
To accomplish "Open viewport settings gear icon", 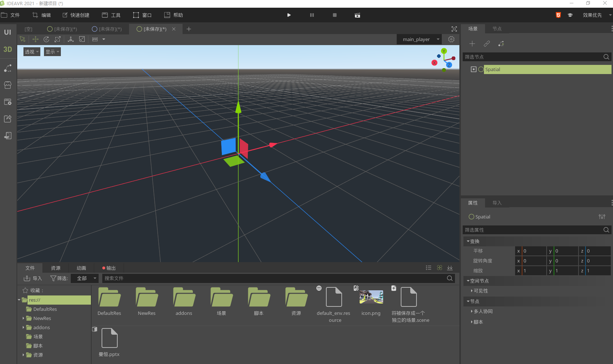I will tap(451, 39).
